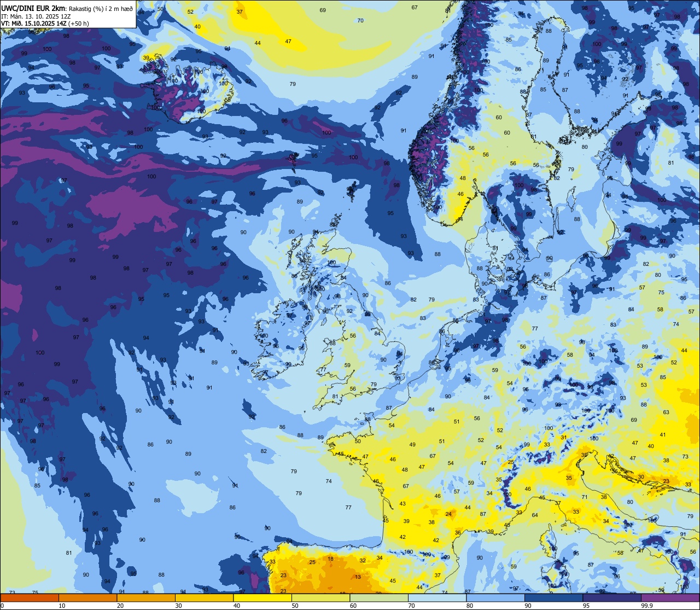Click the 'VT: Mið. 15.10.2025 14Z' valid time
This screenshot has height=610, width=700.
pos(33,24)
